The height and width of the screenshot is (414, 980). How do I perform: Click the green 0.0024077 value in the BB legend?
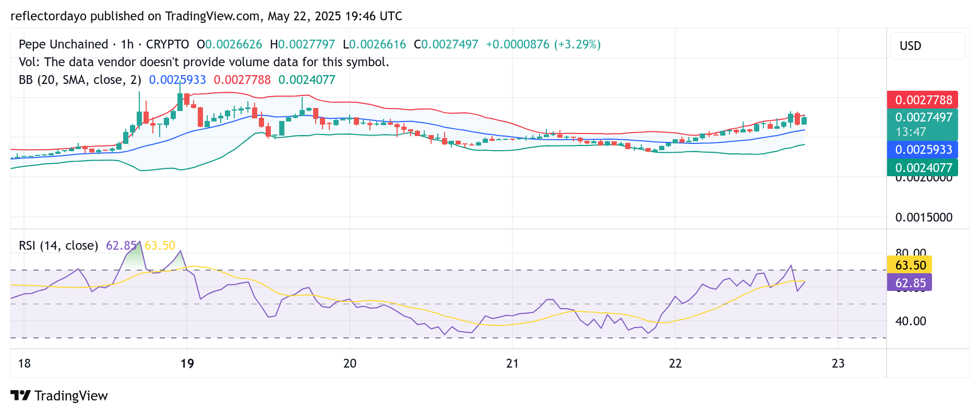point(307,80)
